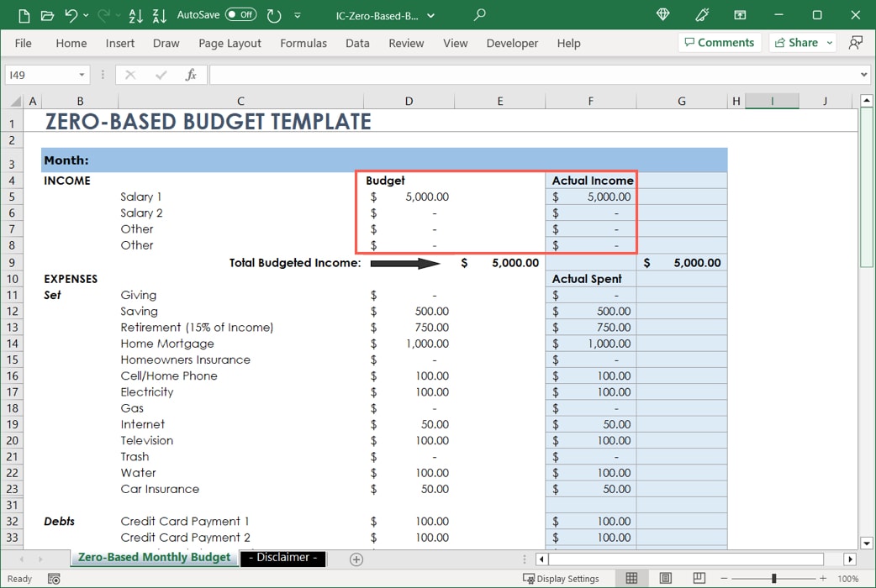The image size is (876, 588).
Task: Click the Sort Ascending icon
Action: 137,15
